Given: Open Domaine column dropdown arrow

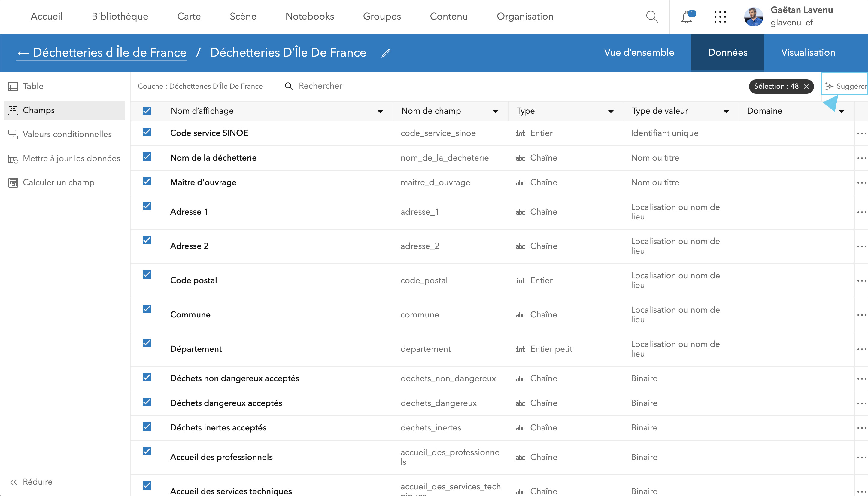Looking at the screenshot, I should pos(842,112).
